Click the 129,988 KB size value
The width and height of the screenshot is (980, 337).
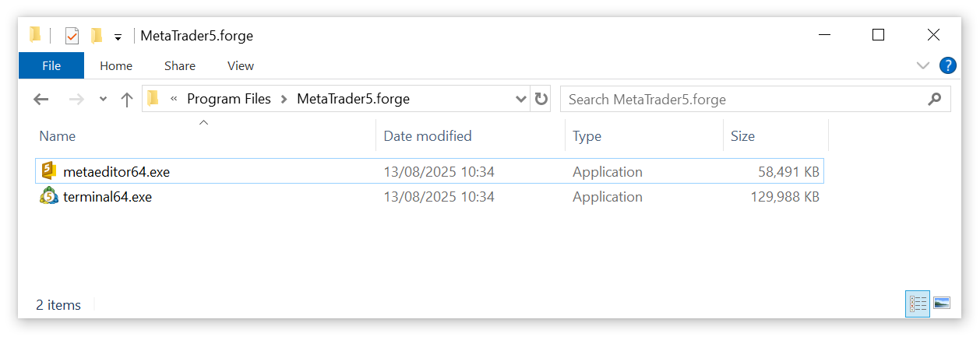784,196
